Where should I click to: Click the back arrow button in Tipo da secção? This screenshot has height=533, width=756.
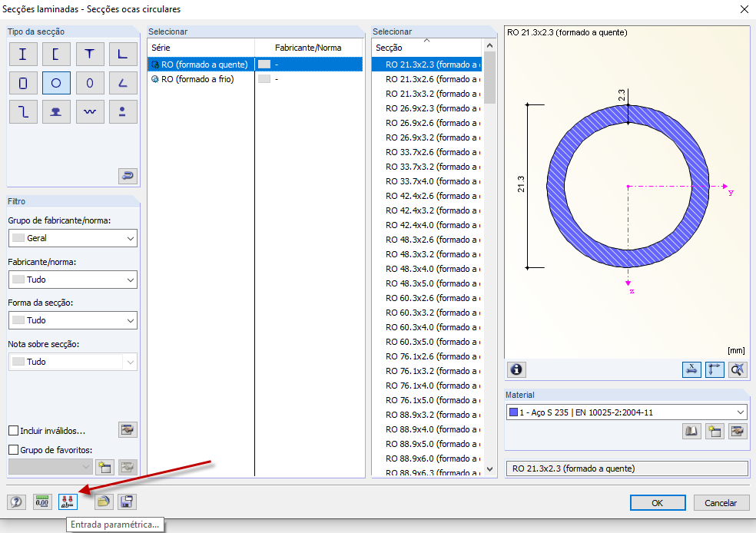[128, 176]
